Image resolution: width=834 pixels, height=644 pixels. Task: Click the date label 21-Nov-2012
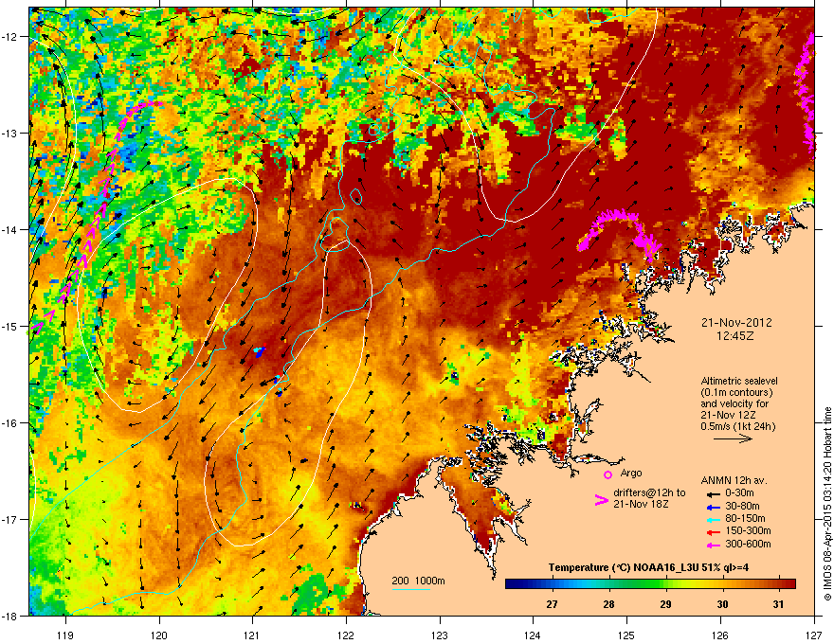736,323
